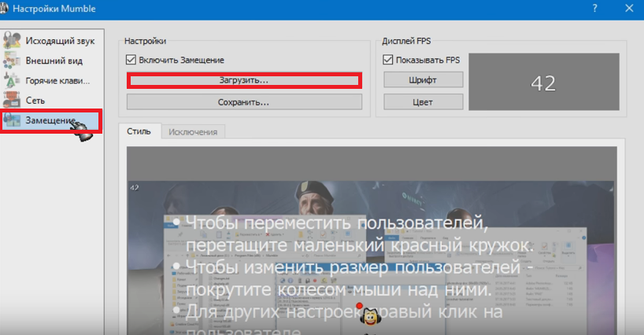Open the Исходящий звук settings icon
The image size is (644, 335).
[12, 40]
